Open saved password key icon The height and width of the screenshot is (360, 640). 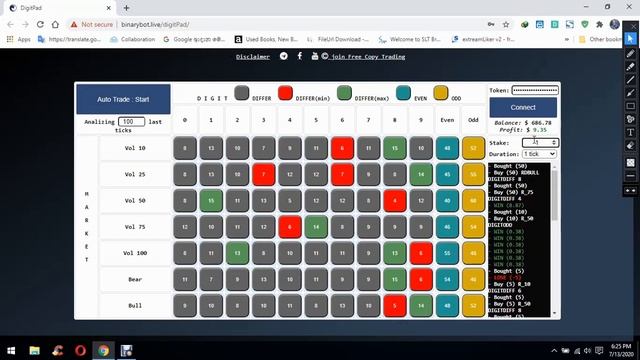(491, 24)
